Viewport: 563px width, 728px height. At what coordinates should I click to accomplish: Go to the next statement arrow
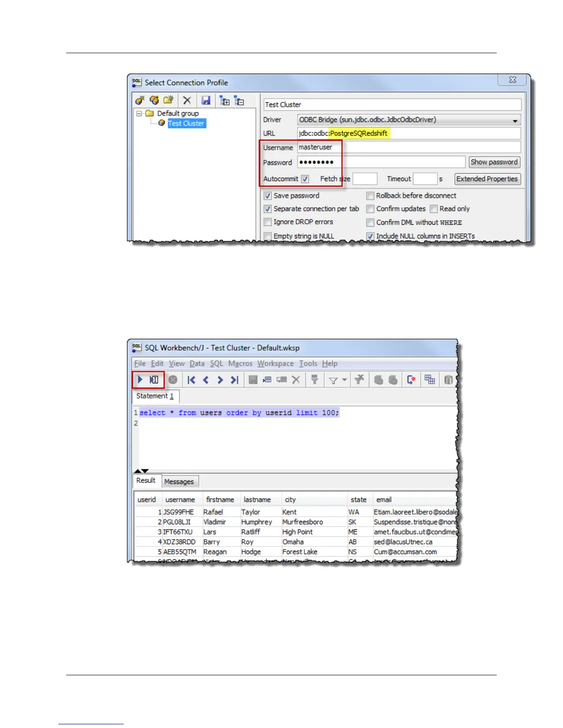(220, 380)
